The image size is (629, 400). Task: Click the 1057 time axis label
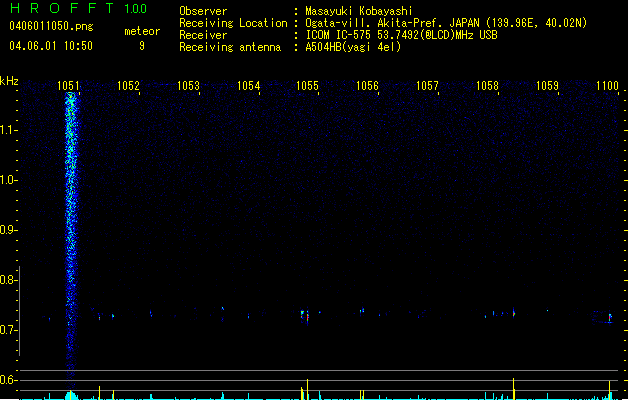point(427,85)
